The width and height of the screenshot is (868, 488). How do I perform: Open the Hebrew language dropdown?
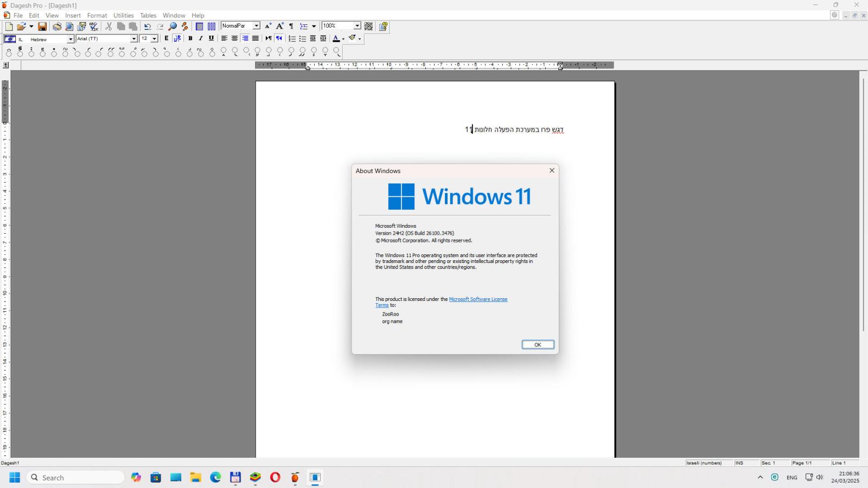click(70, 39)
